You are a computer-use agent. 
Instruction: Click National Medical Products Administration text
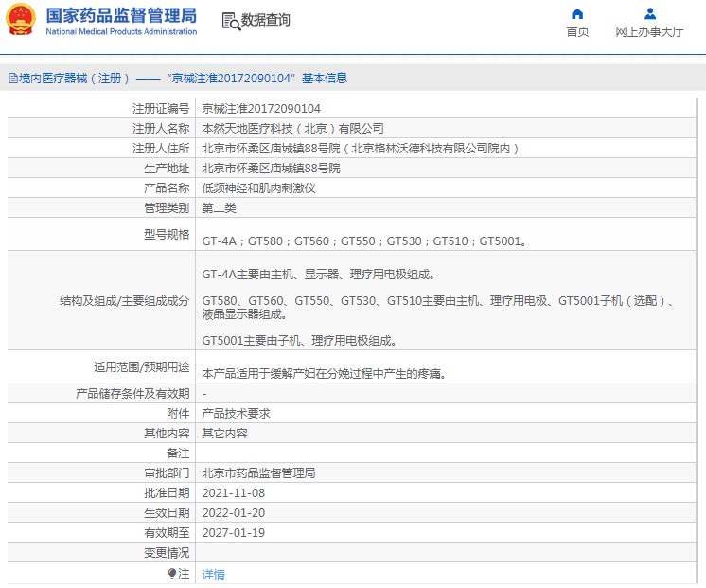tap(121, 31)
